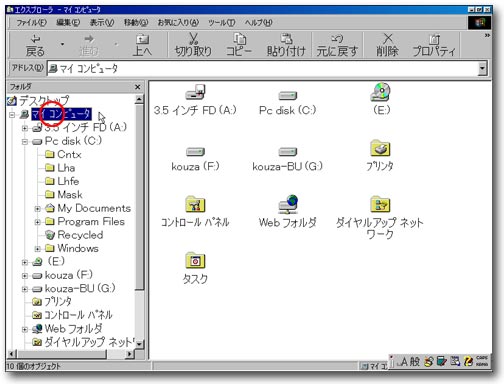Click the 切り取り (Cut) toolbar button
The width and height of the screenshot is (504, 384).
[193, 44]
